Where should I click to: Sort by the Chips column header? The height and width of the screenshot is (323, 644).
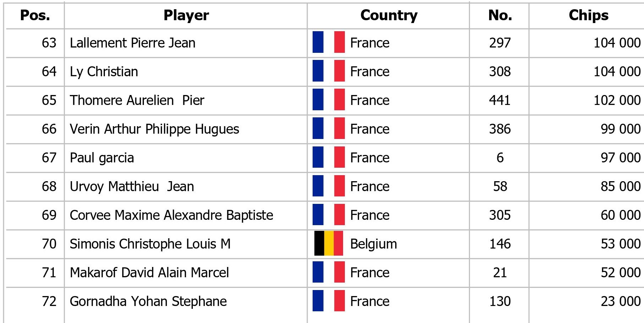coord(588,15)
